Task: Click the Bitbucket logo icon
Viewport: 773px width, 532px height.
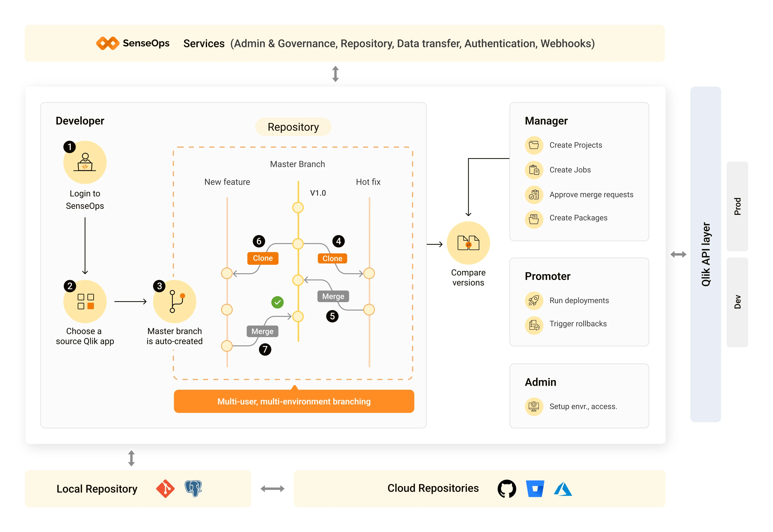Action: coord(535,489)
